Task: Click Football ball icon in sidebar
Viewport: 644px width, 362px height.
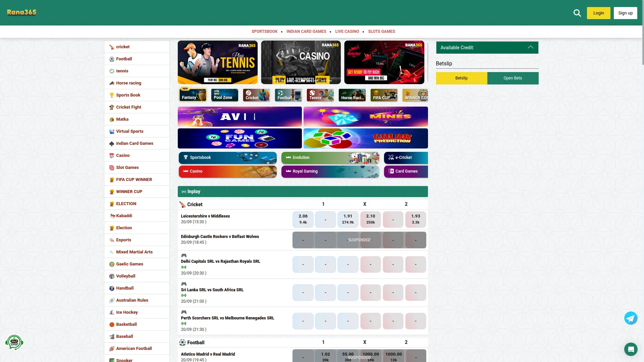Action: (112, 59)
